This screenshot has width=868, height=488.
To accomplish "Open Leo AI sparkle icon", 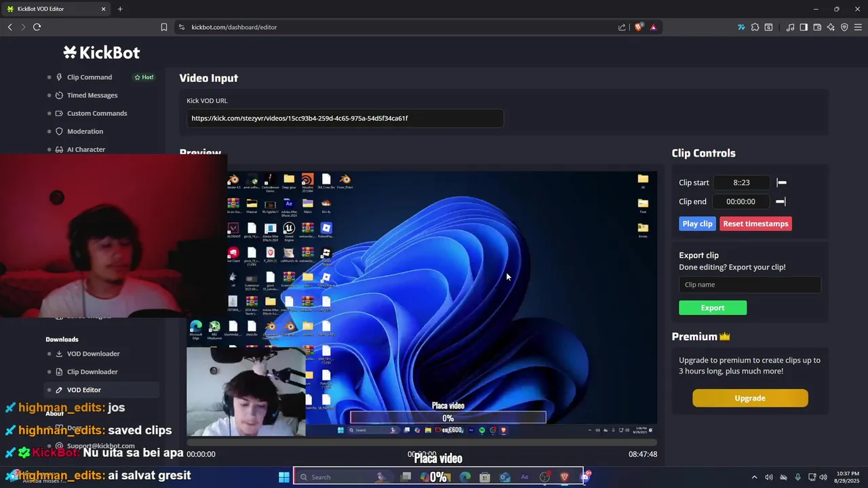I will coord(831,27).
